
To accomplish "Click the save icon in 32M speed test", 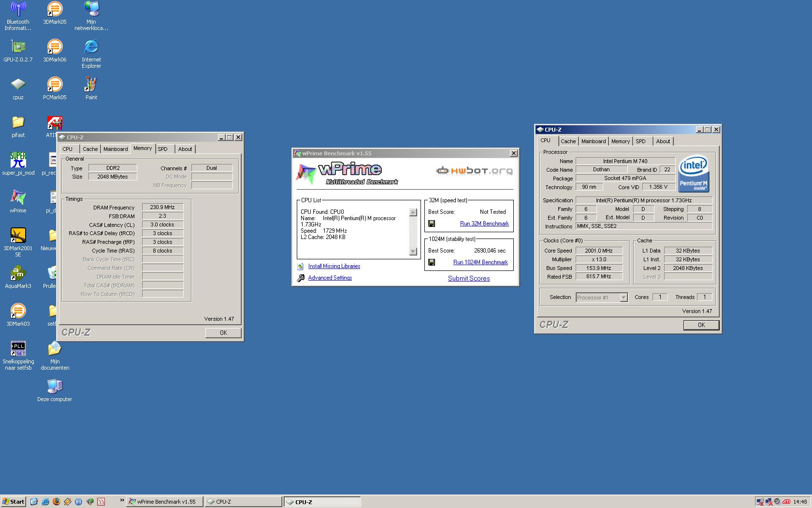I will click(432, 224).
